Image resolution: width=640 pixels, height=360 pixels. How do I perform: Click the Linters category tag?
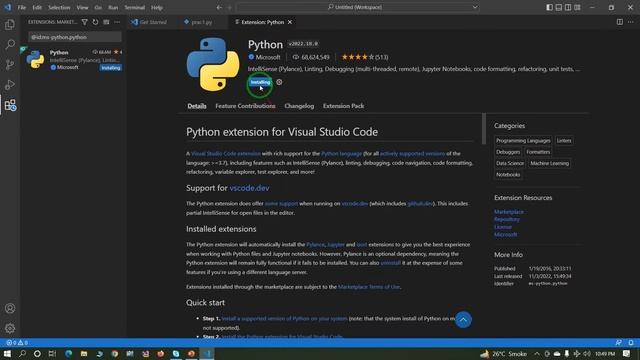pos(564,140)
